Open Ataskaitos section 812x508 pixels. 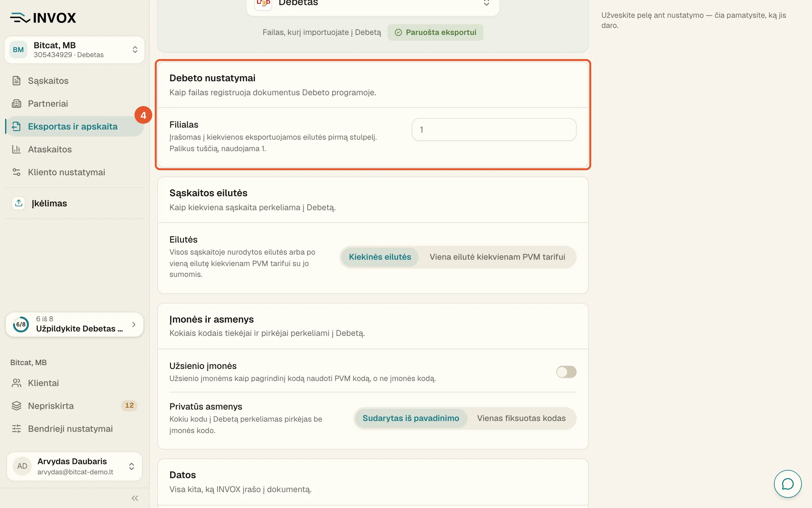pyautogui.click(x=75, y=149)
